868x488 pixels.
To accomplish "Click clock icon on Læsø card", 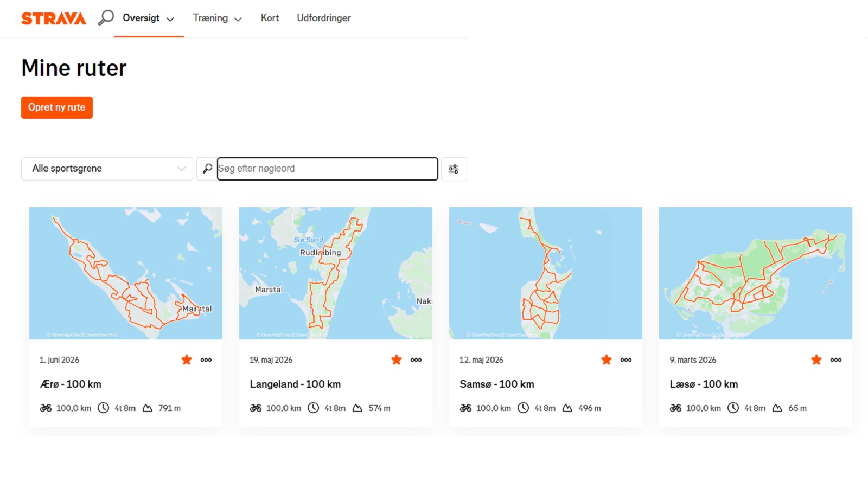I will pyautogui.click(x=733, y=408).
